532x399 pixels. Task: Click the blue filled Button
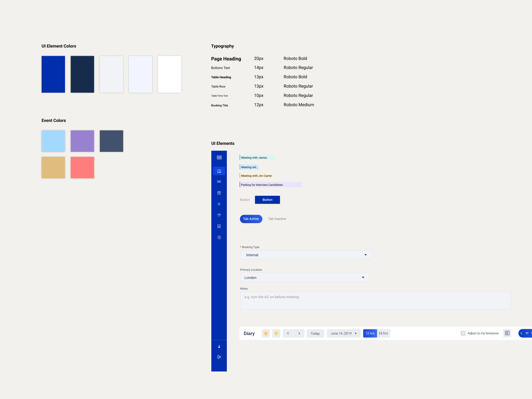point(267,200)
